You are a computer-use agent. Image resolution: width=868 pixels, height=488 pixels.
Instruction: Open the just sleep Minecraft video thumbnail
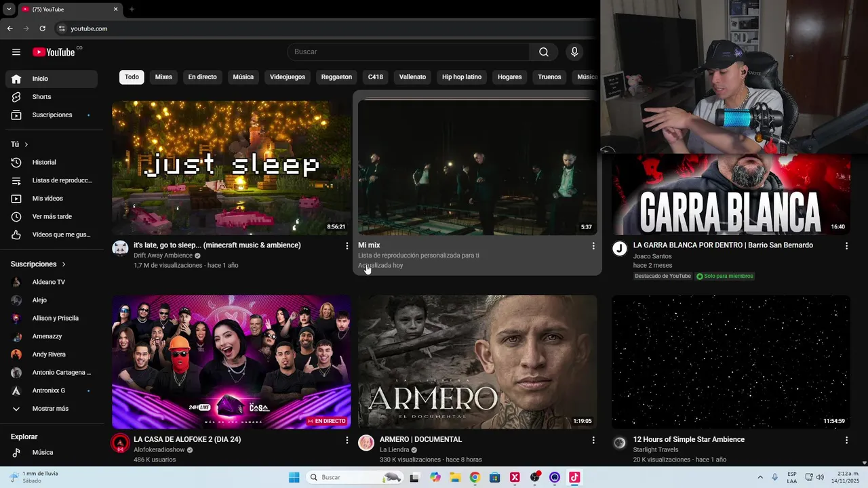pos(231,167)
